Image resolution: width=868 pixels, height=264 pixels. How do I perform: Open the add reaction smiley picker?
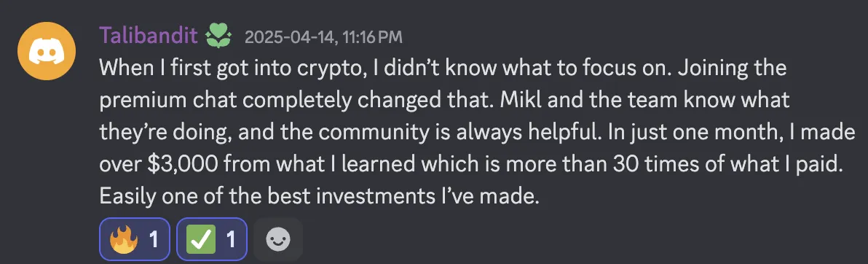278,239
